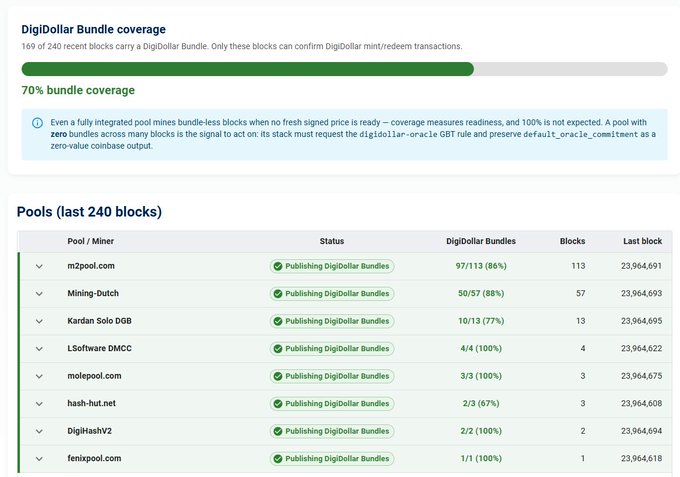Click the m2pool.com pool name
The width and height of the screenshot is (680, 477).
coord(91,266)
